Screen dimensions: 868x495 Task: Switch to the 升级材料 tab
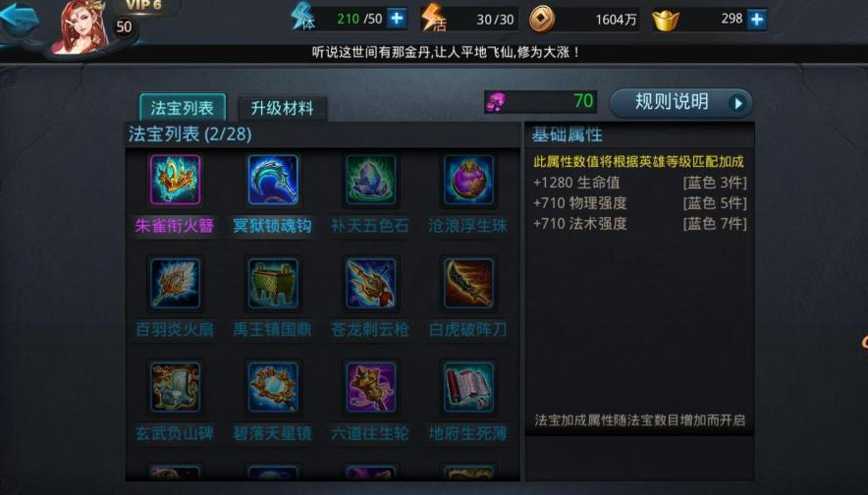[x=283, y=108]
